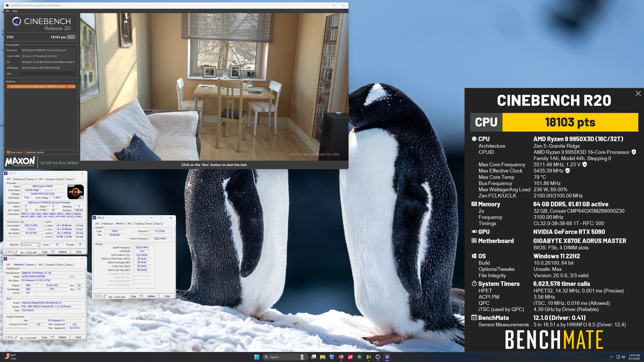The height and width of the screenshot is (362, 644).
Task: Expand Tools dropdown arrow in top-left CPU-Z window
Action: click(x=52, y=252)
